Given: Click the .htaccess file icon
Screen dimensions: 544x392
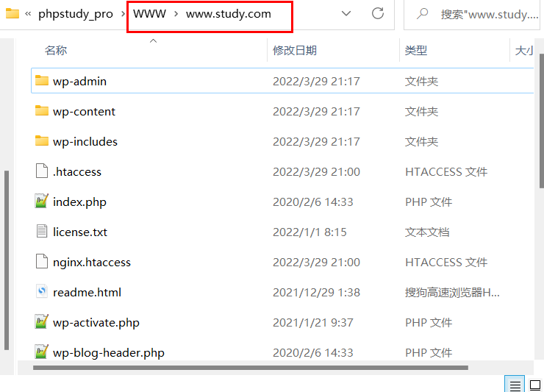Looking at the screenshot, I should (42, 171).
